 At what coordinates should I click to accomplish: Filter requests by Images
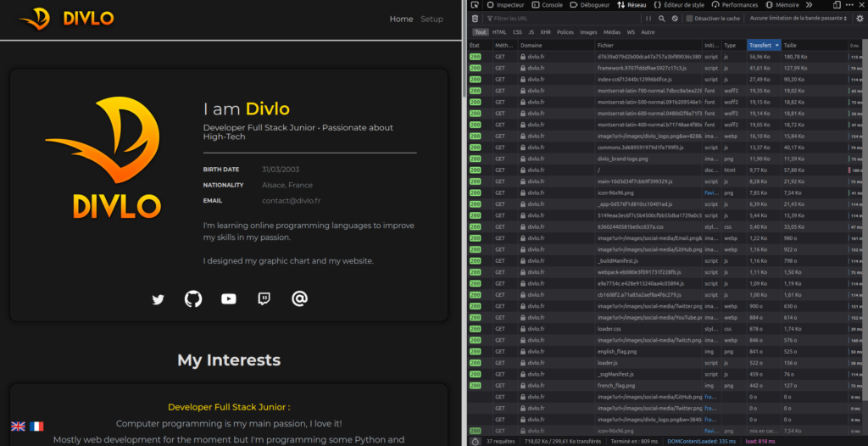tap(588, 32)
